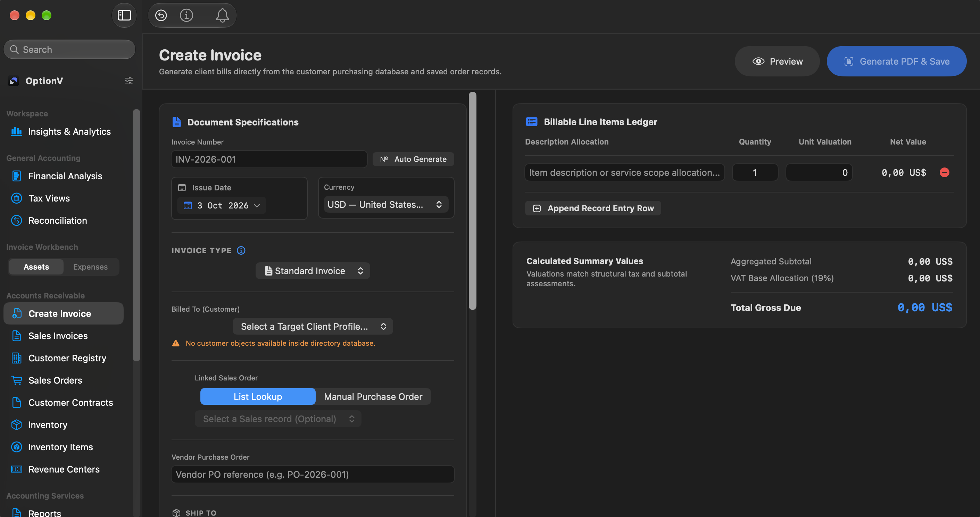
Task: Open Issue Date picker 3 Oct 2026
Action: point(222,206)
